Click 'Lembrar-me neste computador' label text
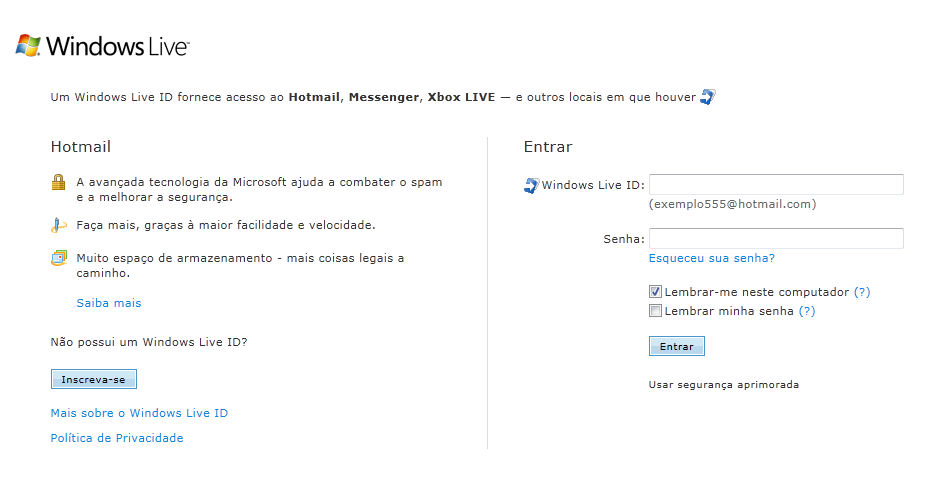This screenshot has width=952, height=502. 756,292
